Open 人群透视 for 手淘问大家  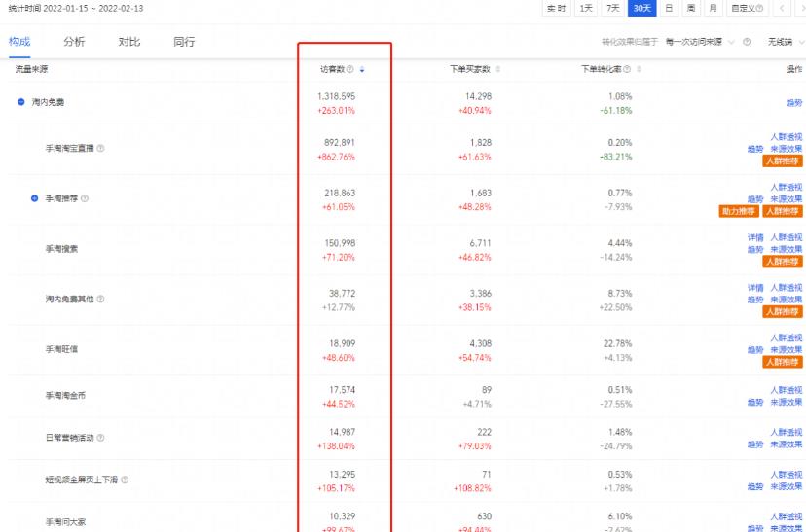pos(786,516)
